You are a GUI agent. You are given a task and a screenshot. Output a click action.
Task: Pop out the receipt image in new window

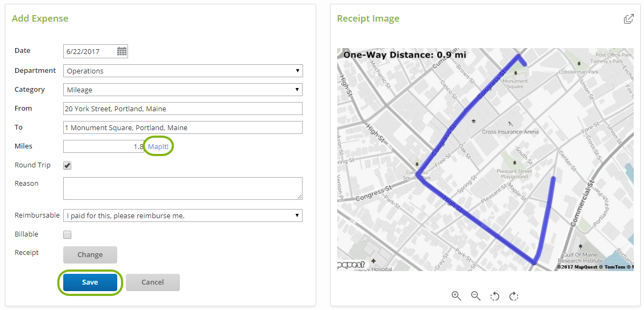(628, 19)
